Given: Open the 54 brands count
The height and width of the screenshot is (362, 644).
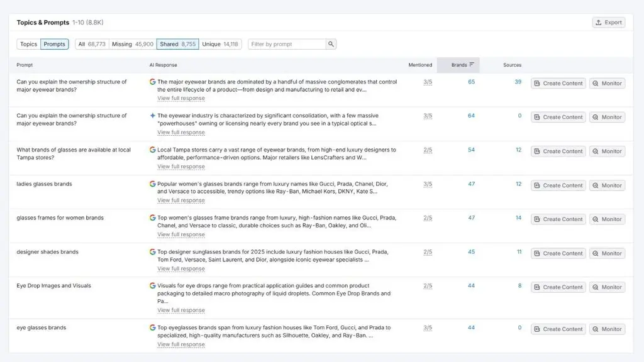Looking at the screenshot, I should point(471,150).
